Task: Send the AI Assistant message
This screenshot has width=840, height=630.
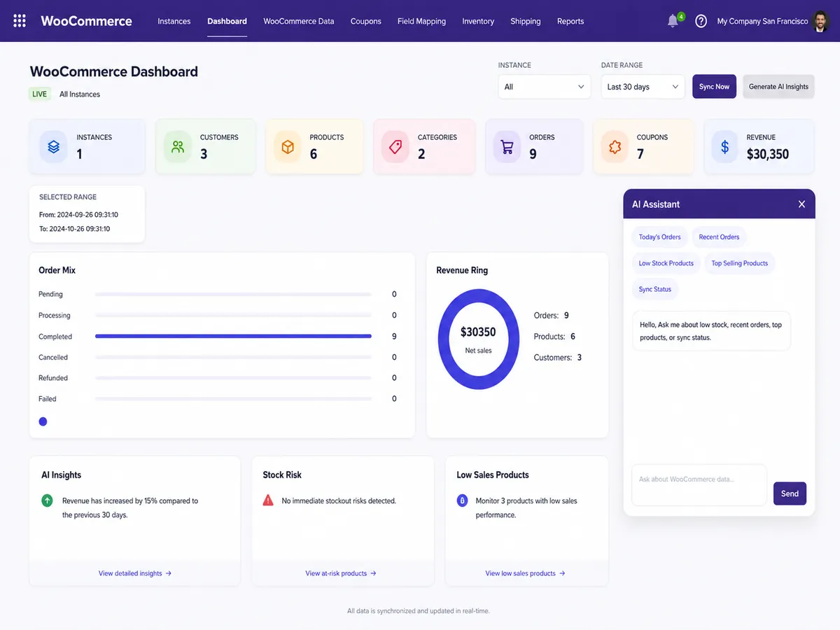Action: 790,493
